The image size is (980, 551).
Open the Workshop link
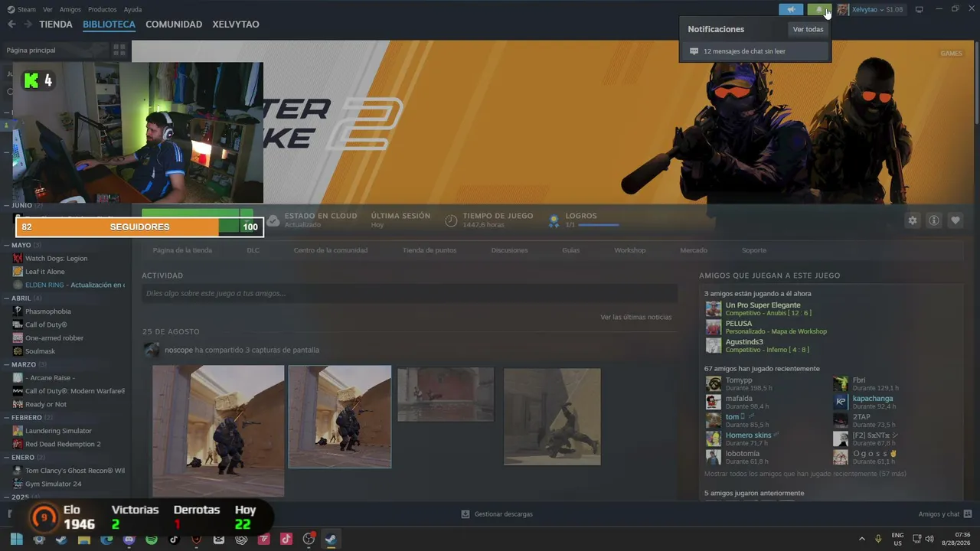coord(630,250)
